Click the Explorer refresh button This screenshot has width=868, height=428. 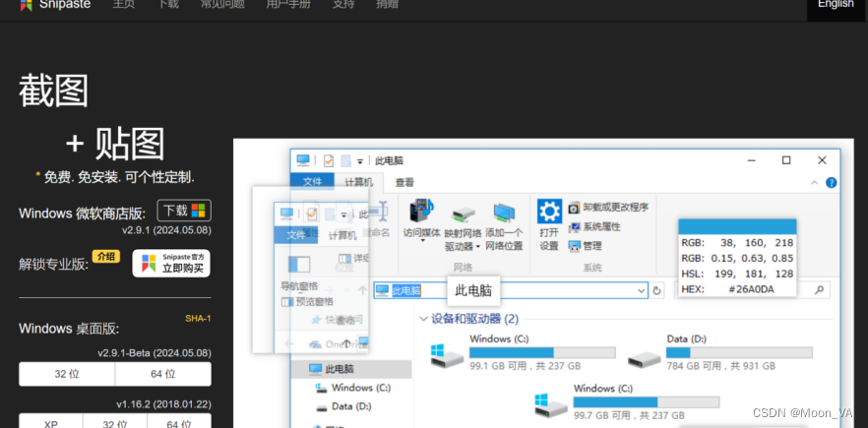656,290
